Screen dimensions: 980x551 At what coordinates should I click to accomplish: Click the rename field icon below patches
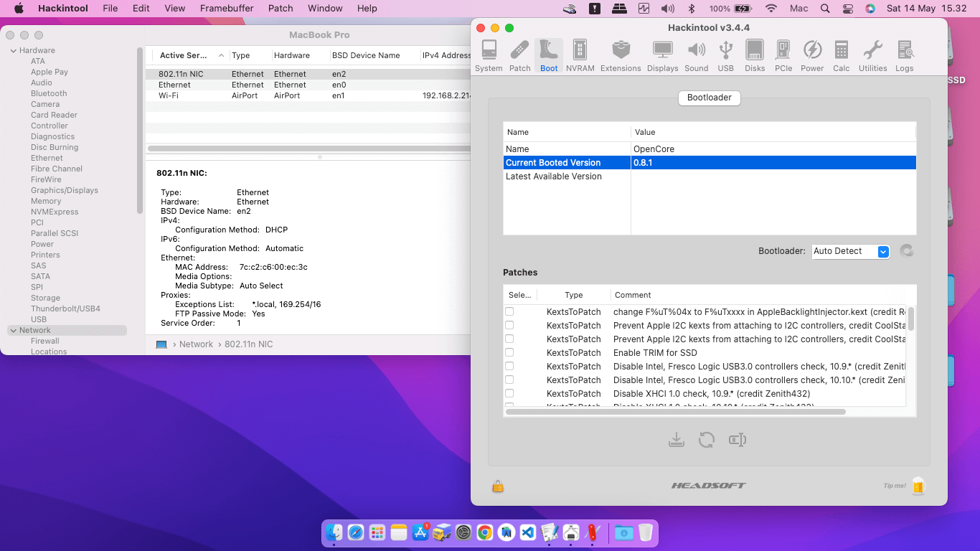pyautogui.click(x=738, y=440)
